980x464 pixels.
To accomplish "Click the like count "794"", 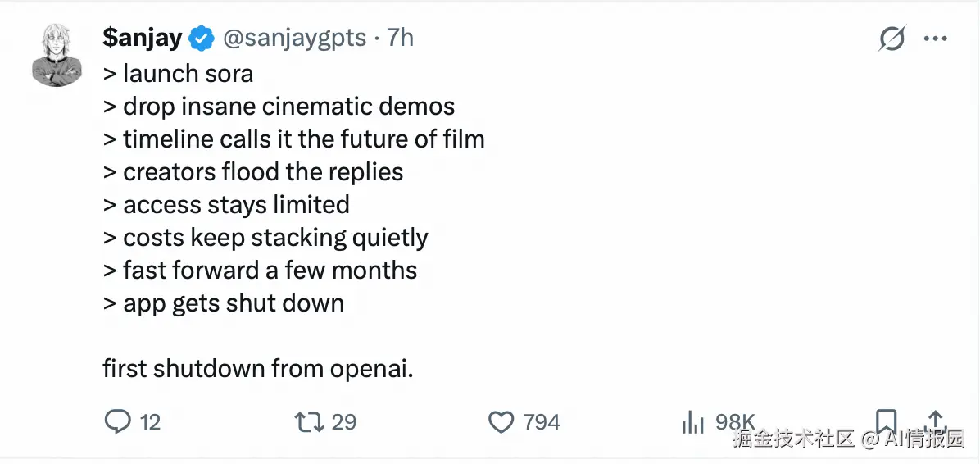I will coord(542,423).
